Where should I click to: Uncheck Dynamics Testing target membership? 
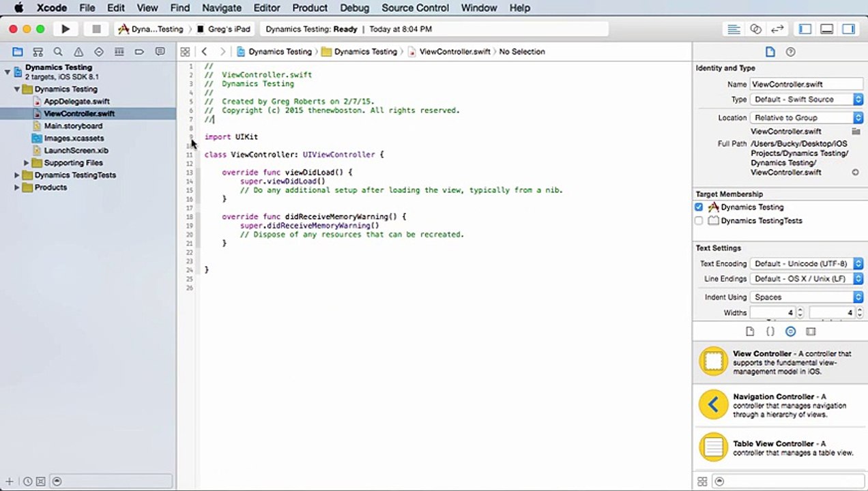(699, 207)
